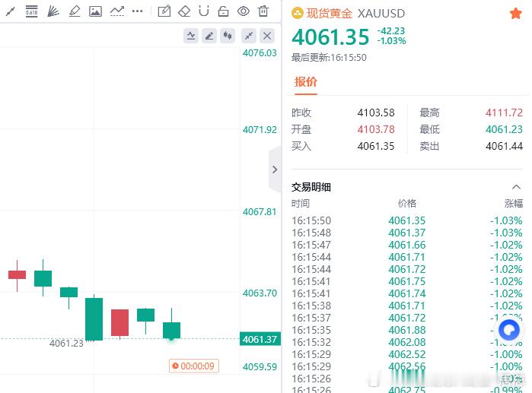Click the candle countdown timer 00:00:09
This screenshot has width=532, height=393.
[x=194, y=366]
